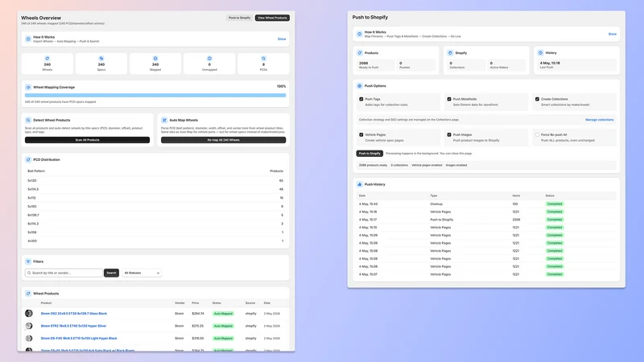
Task: Click the Wheel Mapping Coverage icon
Action: click(28, 87)
